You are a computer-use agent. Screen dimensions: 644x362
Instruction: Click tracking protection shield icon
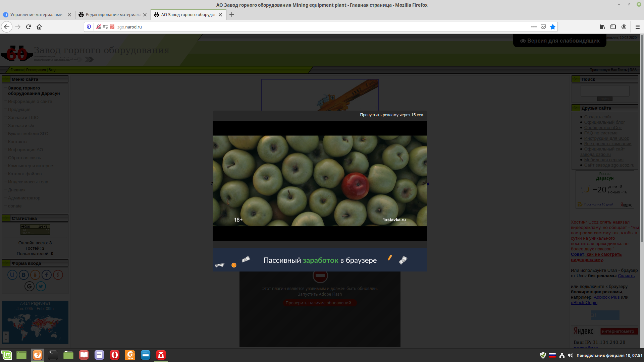(89, 27)
